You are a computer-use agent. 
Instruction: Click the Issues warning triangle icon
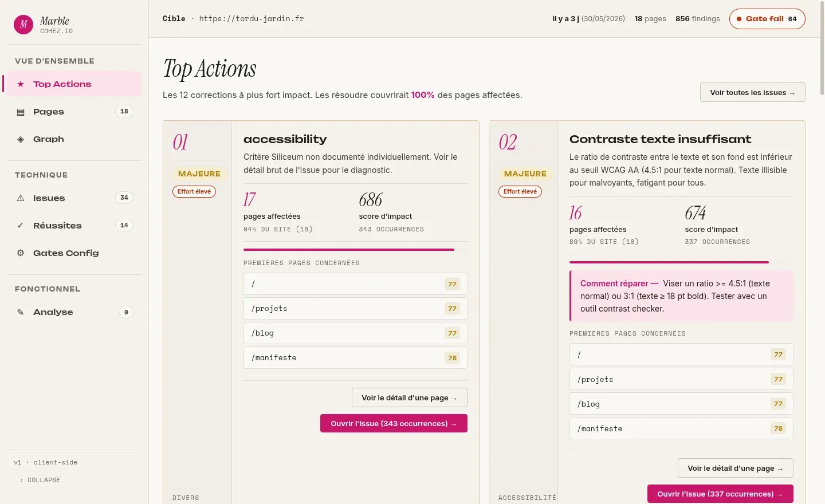pyautogui.click(x=21, y=198)
